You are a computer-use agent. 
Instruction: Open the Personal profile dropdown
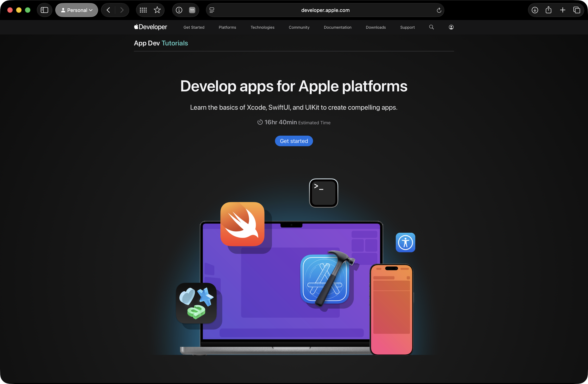tap(77, 10)
